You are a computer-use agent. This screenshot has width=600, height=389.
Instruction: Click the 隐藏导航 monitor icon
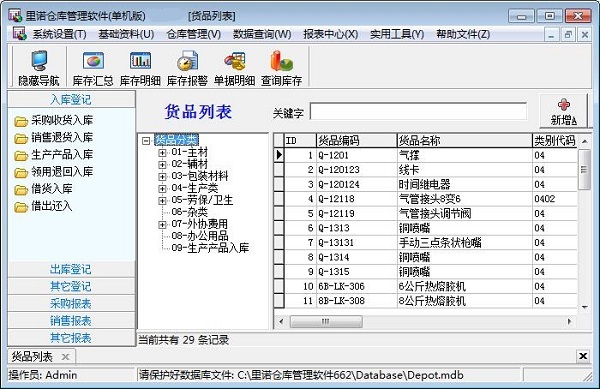coord(39,60)
